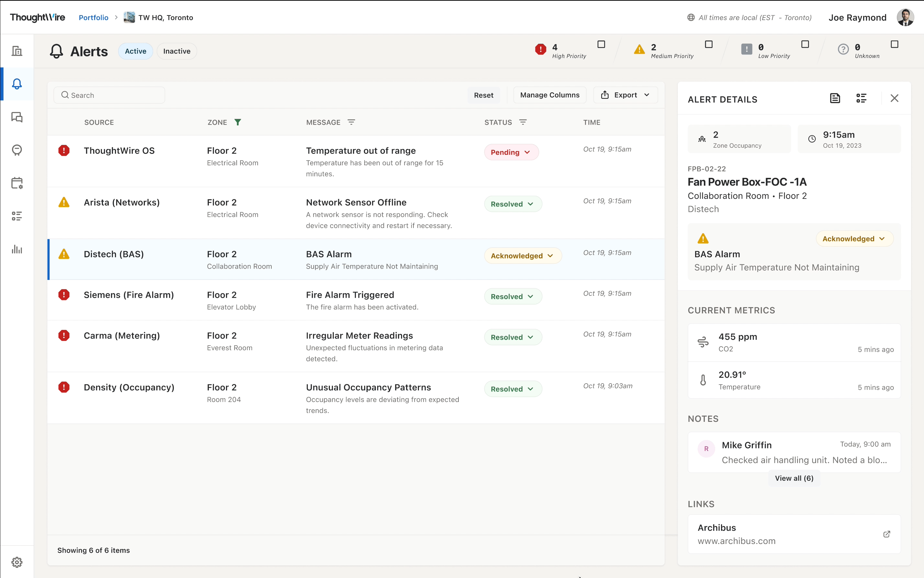This screenshot has width=924, height=578.
Task: Select the Alerts bell icon in sidebar
Action: 17,84
